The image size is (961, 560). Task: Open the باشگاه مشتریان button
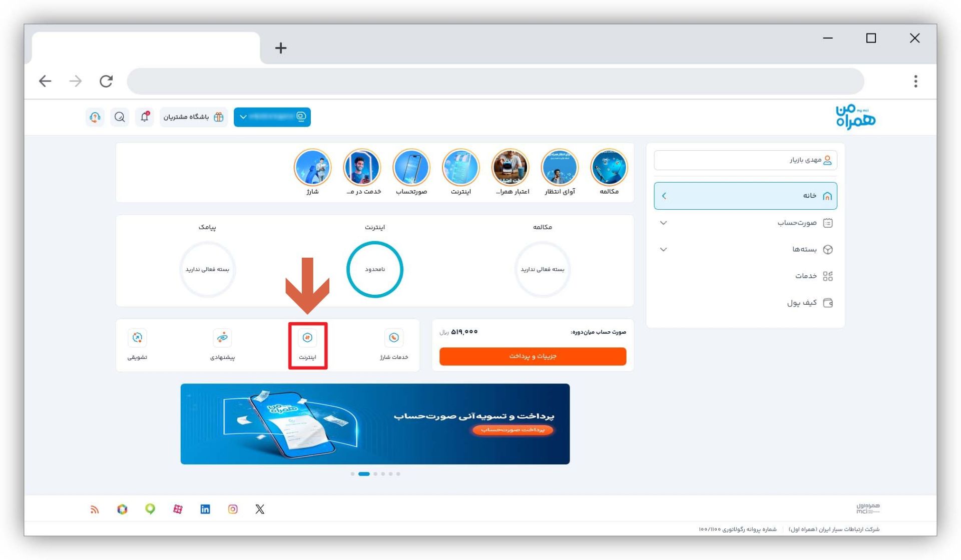(x=193, y=117)
